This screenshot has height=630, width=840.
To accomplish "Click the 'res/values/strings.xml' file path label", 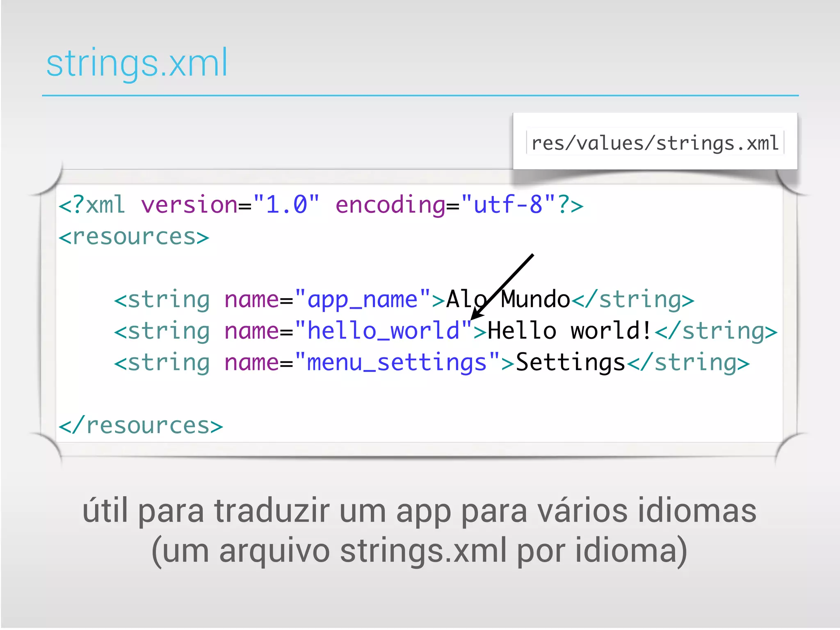I will point(655,143).
